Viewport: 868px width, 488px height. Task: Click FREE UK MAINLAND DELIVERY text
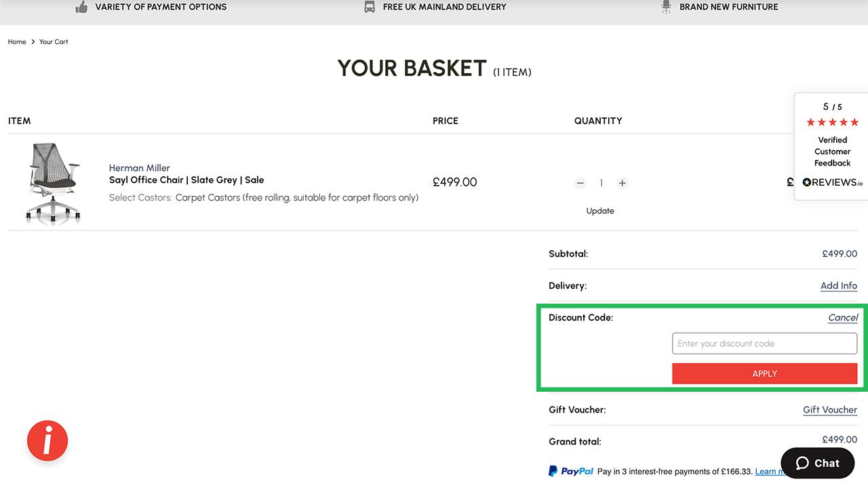tap(445, 7)
